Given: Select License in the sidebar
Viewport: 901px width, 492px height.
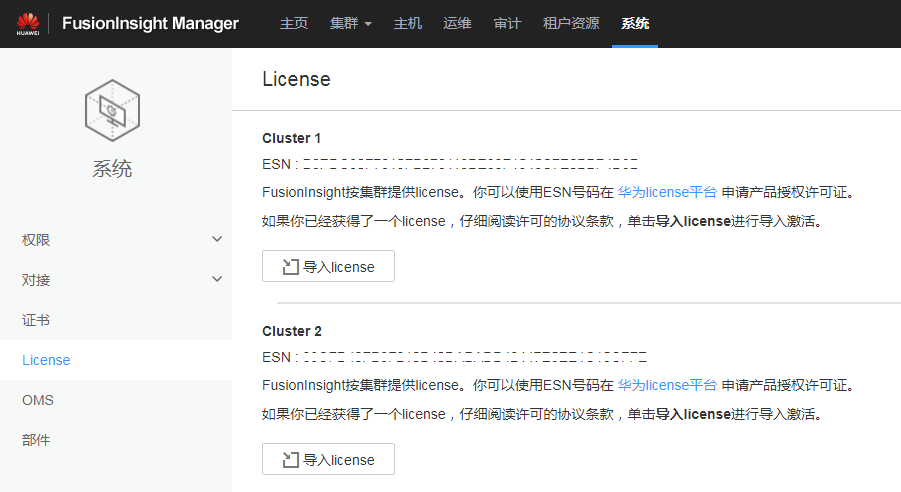Looking at the screenshot, I should [x=47, y=360].
